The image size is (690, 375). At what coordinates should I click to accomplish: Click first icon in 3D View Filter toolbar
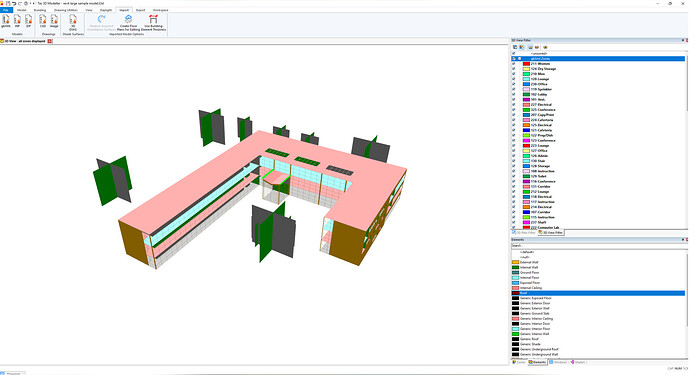tap(515, 47)
